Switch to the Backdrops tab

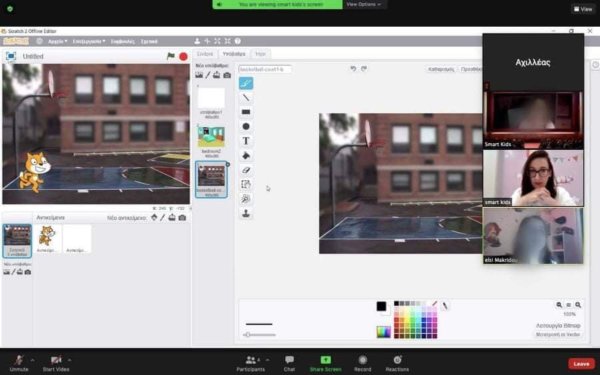pos(234,54)
